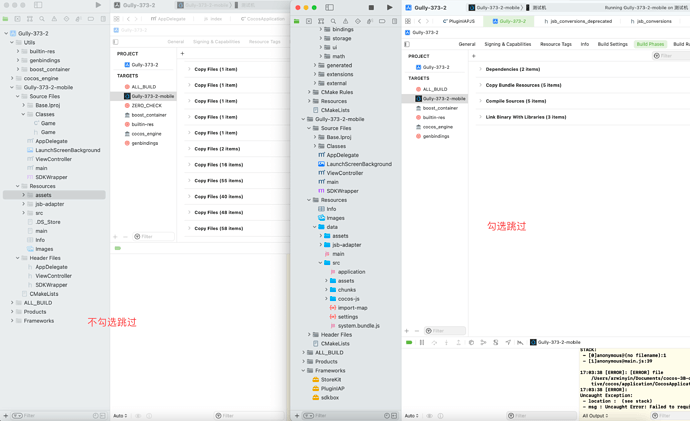Open breakpoint navigator in left window
Screen dimensions: 690x421
pos(91,19)
